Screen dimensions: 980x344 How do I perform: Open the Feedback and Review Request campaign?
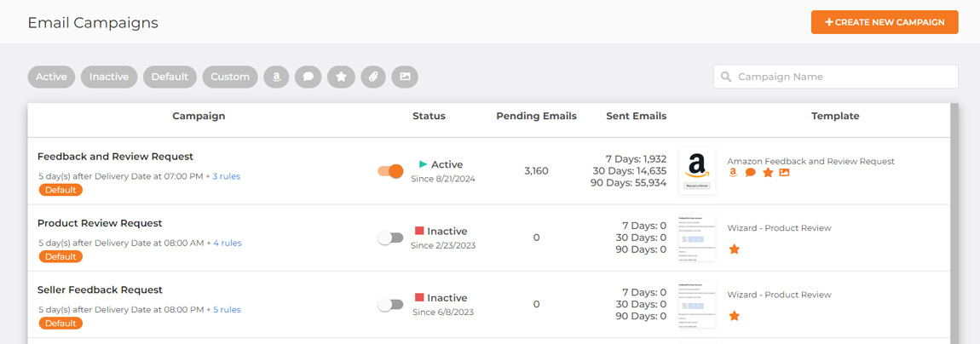(x=115, y=157)
